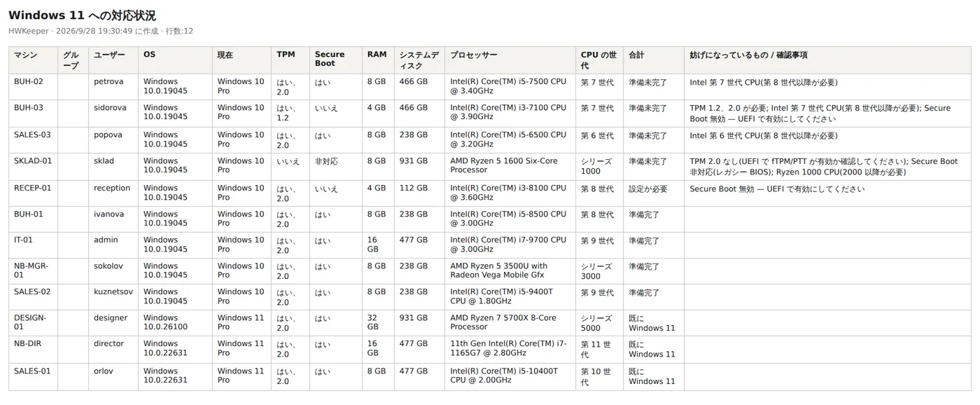Click the HWKeeper creation date subtitle line
The height and width of the screenshot is (405, 980).
pos(101,31)
